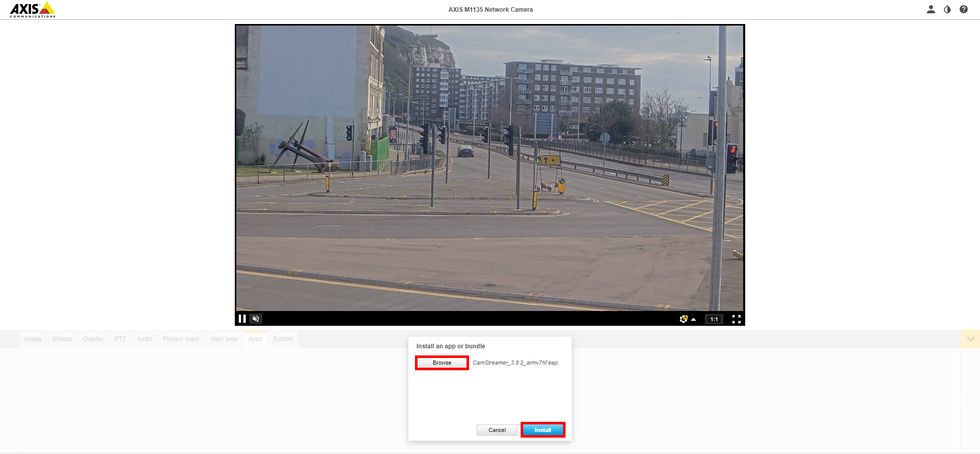The height and width of the screenshot is (454, 980).
Task: Open the PTZ tab
Action: click(x=120, y=339)
